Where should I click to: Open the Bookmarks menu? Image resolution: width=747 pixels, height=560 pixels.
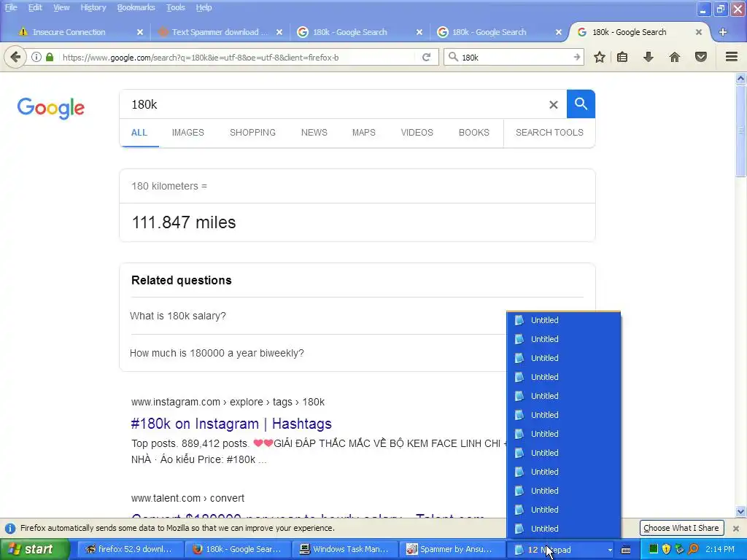click(x=136, y=7)
